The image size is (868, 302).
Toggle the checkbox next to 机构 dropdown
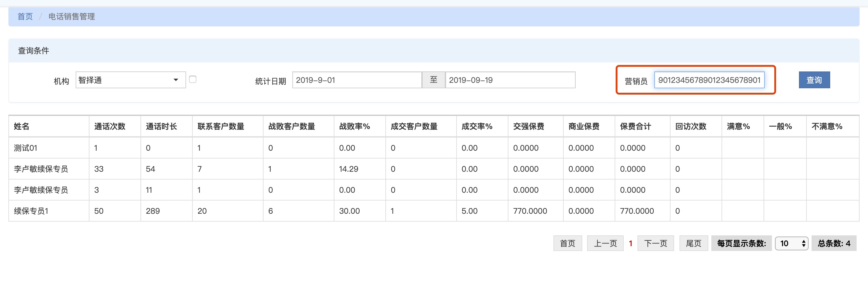tap(193, 80)
